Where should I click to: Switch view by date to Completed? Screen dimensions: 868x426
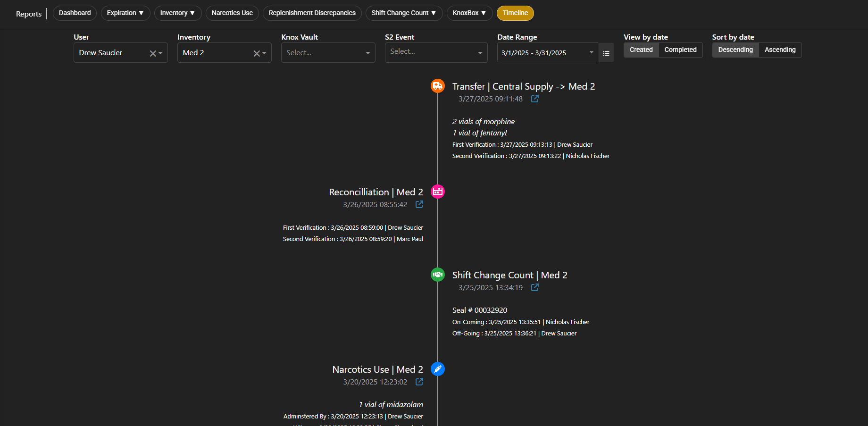click(x=680, y=50)
